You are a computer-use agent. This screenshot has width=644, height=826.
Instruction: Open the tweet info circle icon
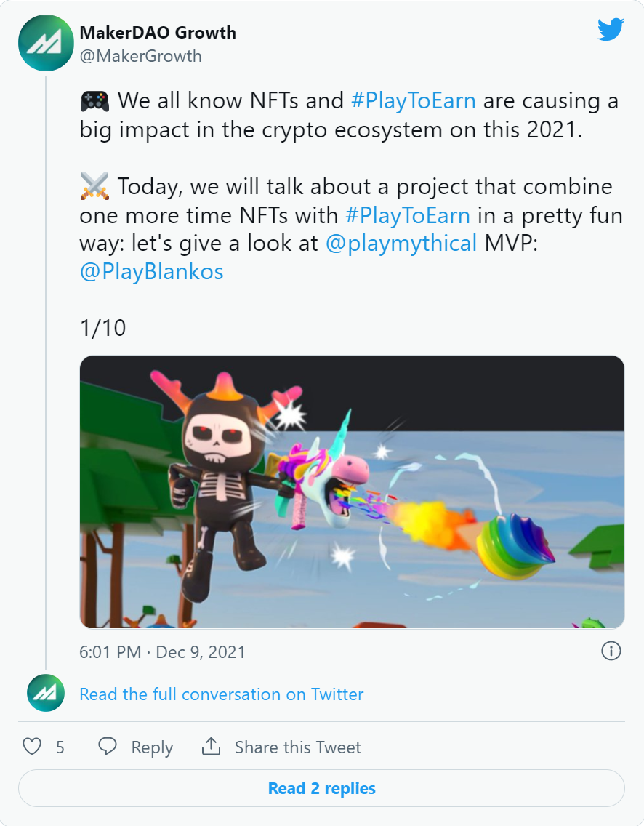611,651
